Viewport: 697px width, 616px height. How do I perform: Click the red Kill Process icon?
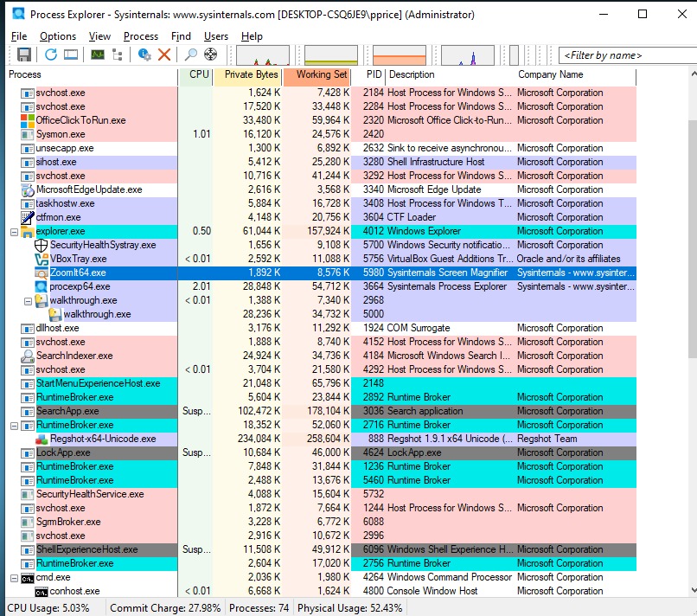[164, 55]
